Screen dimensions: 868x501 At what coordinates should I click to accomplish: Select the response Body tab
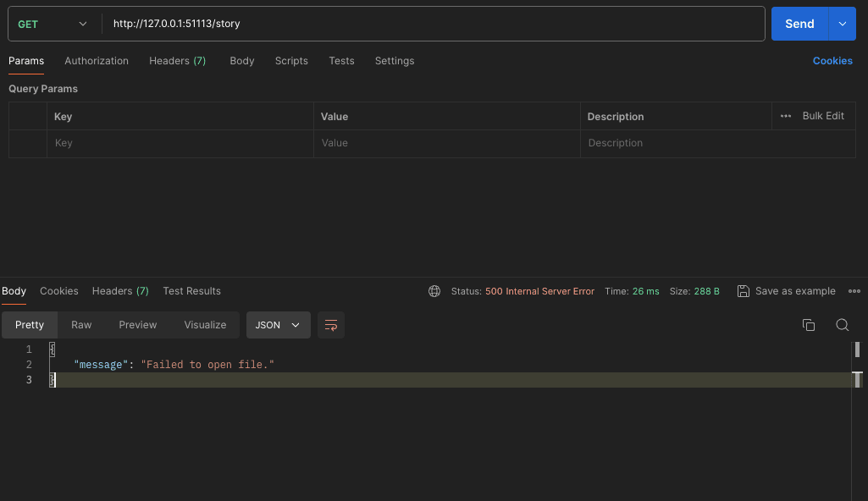point(14,291)
